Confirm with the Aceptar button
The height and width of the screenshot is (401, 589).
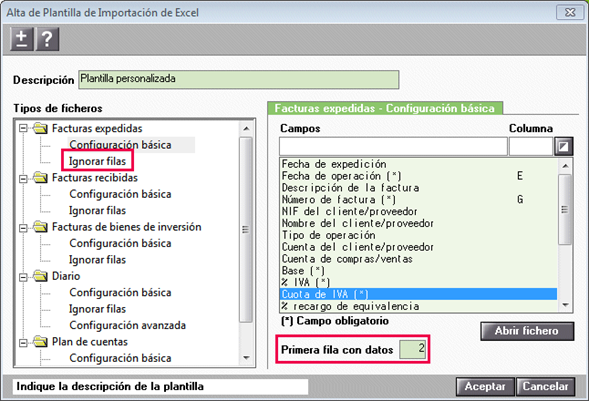coord(485,386)
